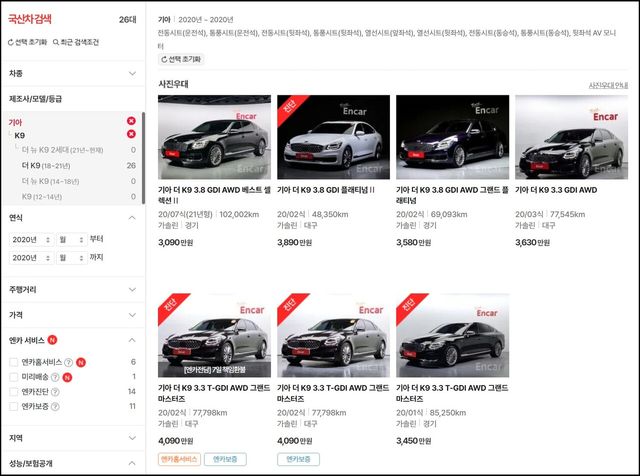
Task: Open the 사진우대 안내 link
Action: (608, 85)
